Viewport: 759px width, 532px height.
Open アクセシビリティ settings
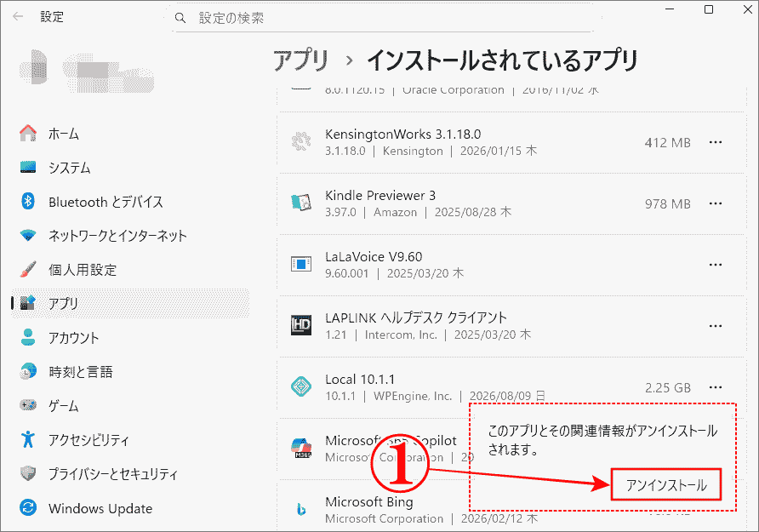(x=129, y=440)
